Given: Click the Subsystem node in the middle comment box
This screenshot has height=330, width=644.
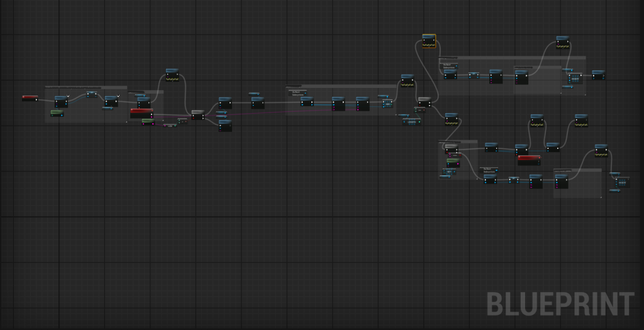Looking at the screenshot, I should tap(296, 92).
